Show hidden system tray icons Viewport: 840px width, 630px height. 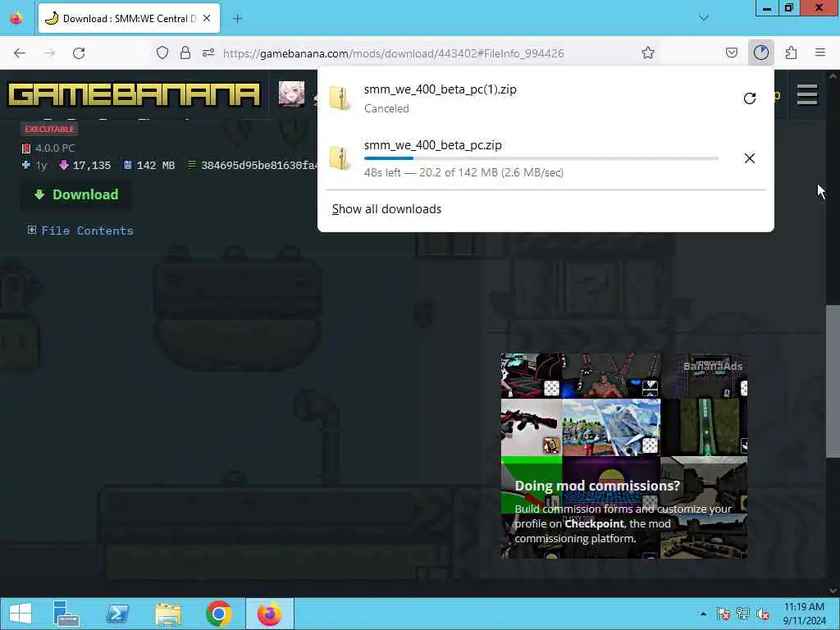point(703,614)
